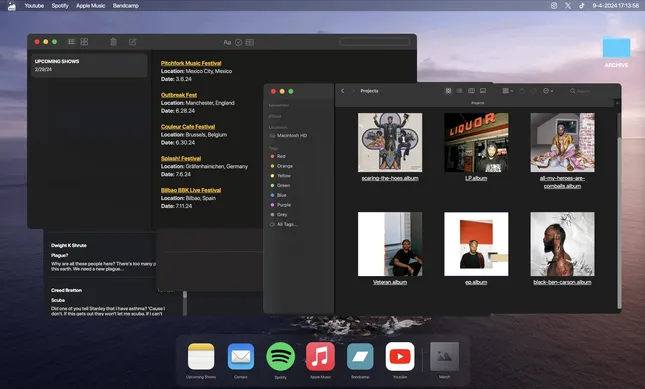Viewport: 645px width, 389px height.
Task: Open the ep.album thumbnail
Action: coord(476,244)
